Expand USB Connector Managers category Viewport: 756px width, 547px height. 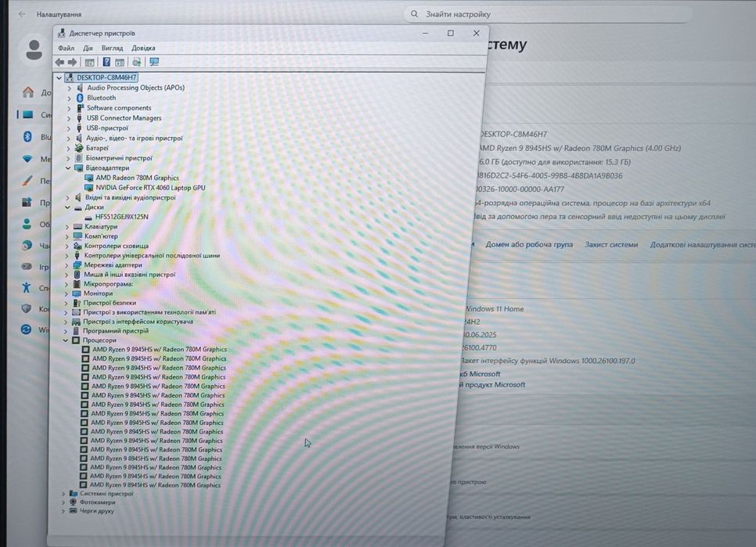point(69,119)
